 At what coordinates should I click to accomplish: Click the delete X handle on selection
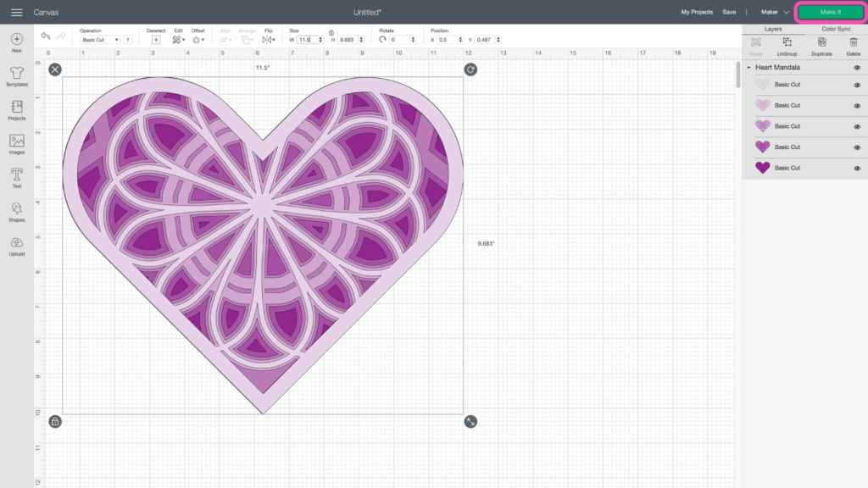point(55,69)
